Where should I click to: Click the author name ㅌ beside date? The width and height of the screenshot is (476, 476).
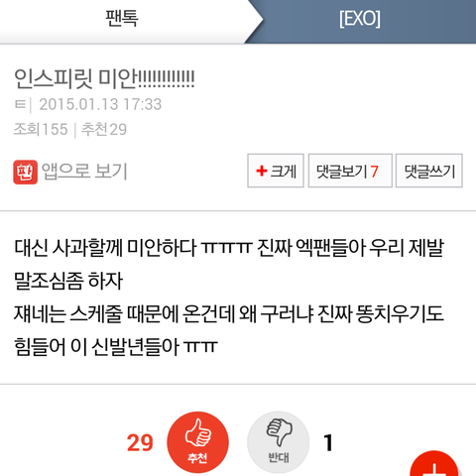point(20,105)
